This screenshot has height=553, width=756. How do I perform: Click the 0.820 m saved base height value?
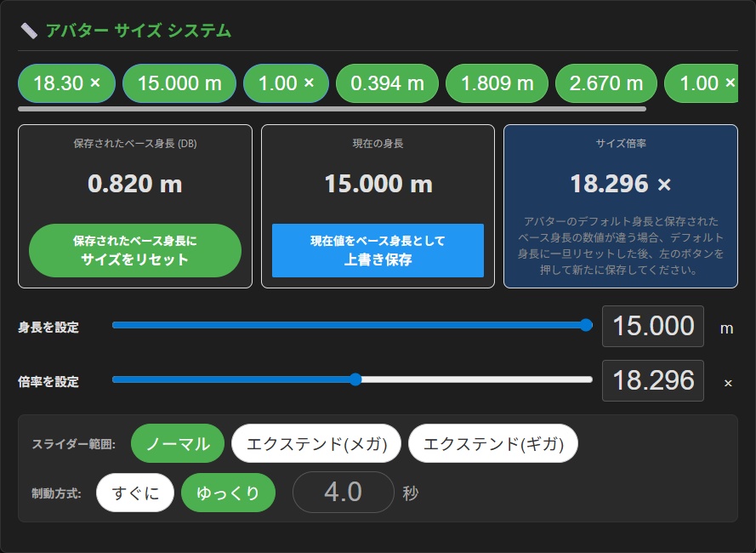click(x=135, y=184)
